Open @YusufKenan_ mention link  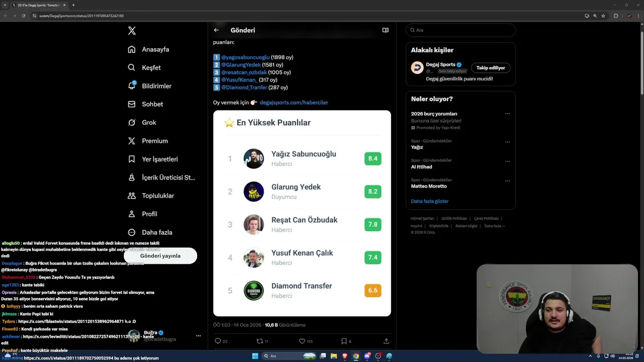click(x=239, y=80)
